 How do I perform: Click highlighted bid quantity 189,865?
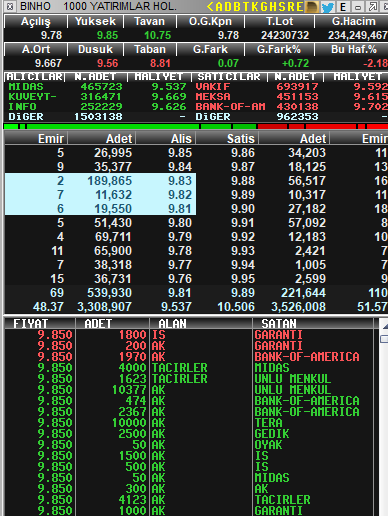coord(110,181)
